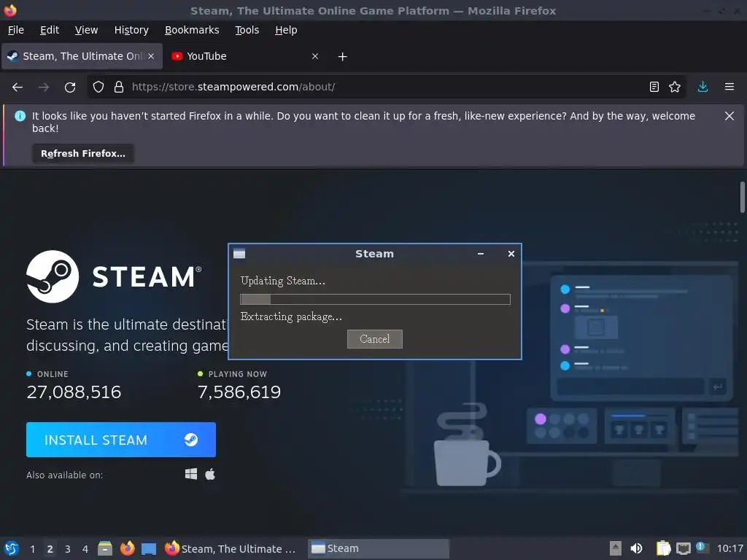Minimize the Steam update dialog

(x=481, y=254)
